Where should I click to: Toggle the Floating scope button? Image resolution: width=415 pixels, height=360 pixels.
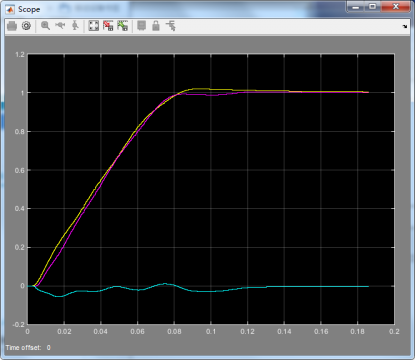tap(142, 26)
